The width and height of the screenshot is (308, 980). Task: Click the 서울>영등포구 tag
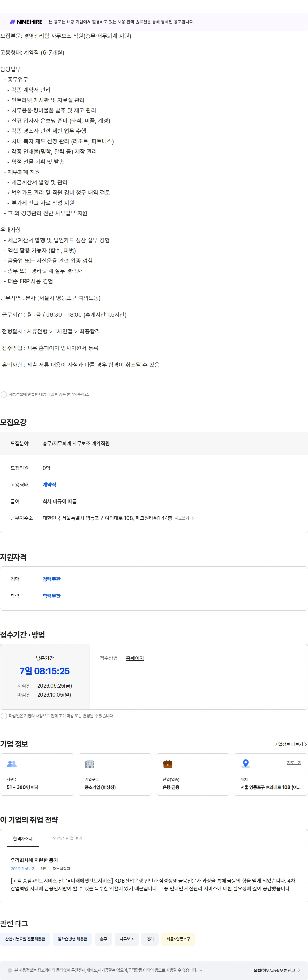pyautogui.click(x=178, y=939)
